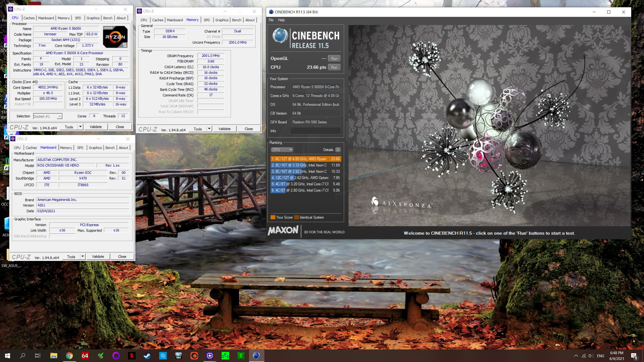
Task: Select ranking row 4C/8T @ 2.80 GHz
Action: coord(306,190)
